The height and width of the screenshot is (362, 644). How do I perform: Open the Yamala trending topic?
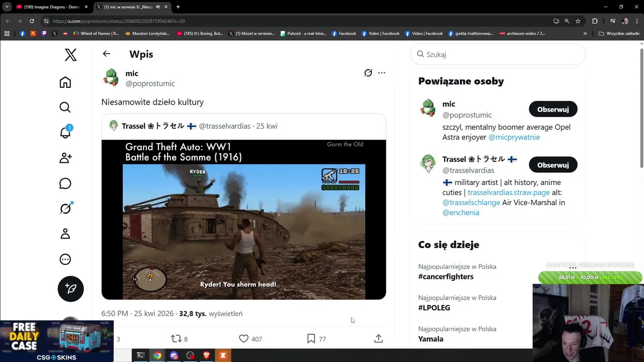[431, 339]
